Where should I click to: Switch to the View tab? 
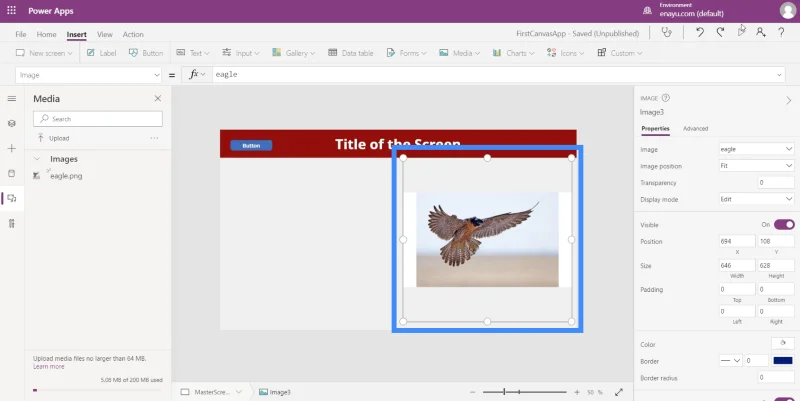pos(105,34)
